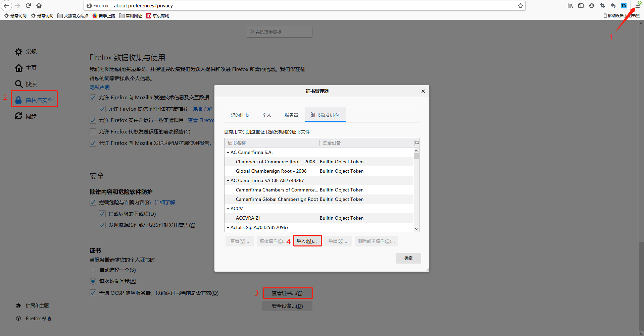Image resolution: width=644 pixels, height=336 pixels.
Task: Toggle 允许 Firefox 向 Mozilla 发送功能及扩展使用报告 checkbox
Action: 93,143
